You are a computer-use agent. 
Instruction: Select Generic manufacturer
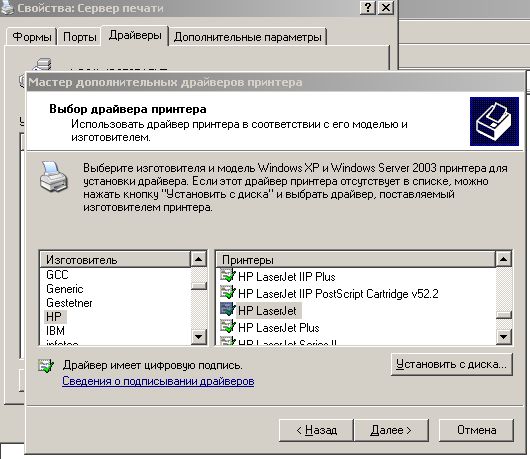point(65,289)
